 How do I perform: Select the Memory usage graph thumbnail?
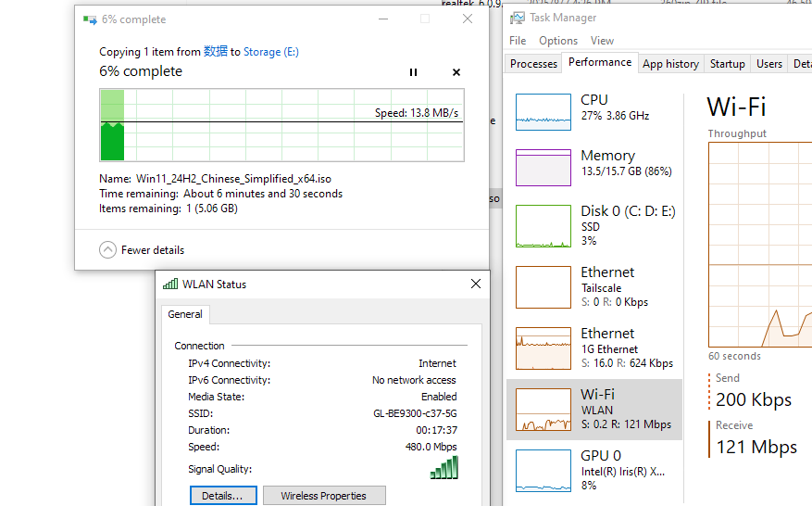point(543,168)
